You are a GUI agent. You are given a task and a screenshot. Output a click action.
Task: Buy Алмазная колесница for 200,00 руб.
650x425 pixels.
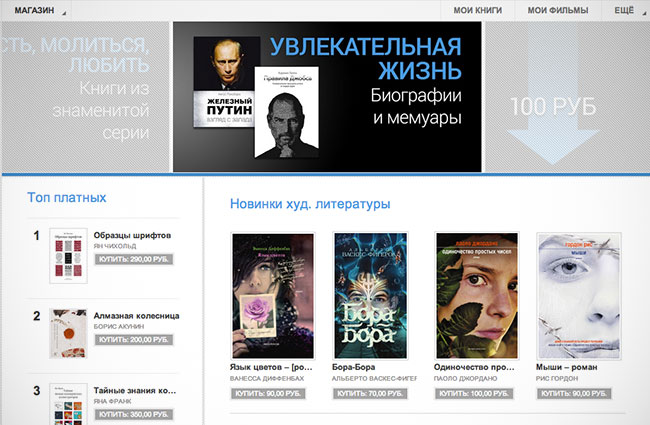[134, 340]
